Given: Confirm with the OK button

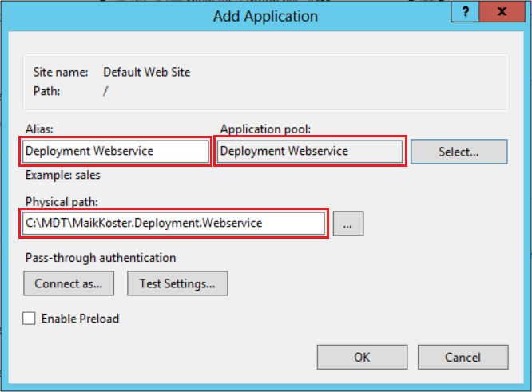Looking at the screenshot, I should click(x=362, y=356).
